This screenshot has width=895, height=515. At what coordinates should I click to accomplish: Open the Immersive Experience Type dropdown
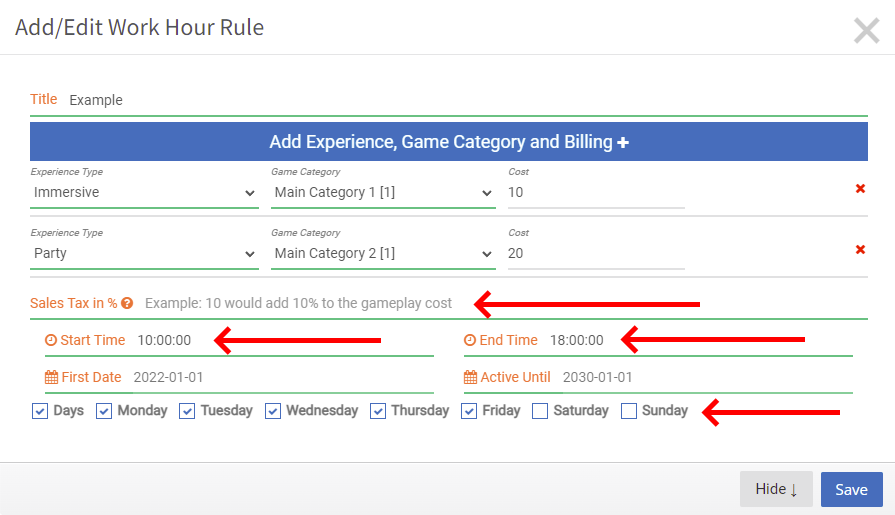click(x=144, y=193)
